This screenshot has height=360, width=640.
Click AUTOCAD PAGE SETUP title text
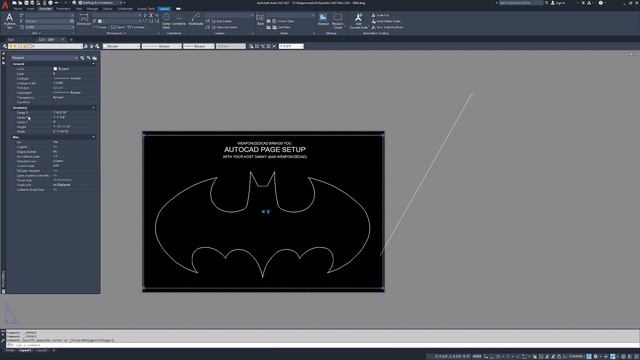click(265, 149)
